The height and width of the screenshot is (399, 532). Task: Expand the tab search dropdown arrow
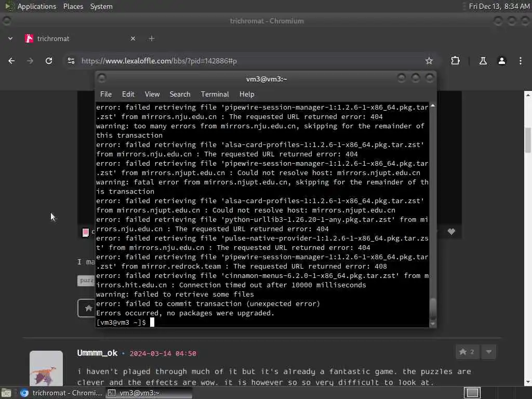click(10, 38)
